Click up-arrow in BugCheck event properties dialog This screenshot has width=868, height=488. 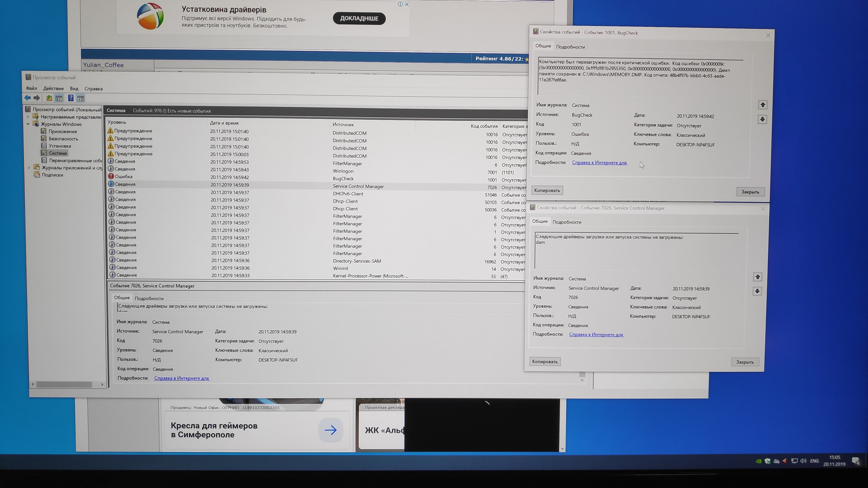[763, 105]
